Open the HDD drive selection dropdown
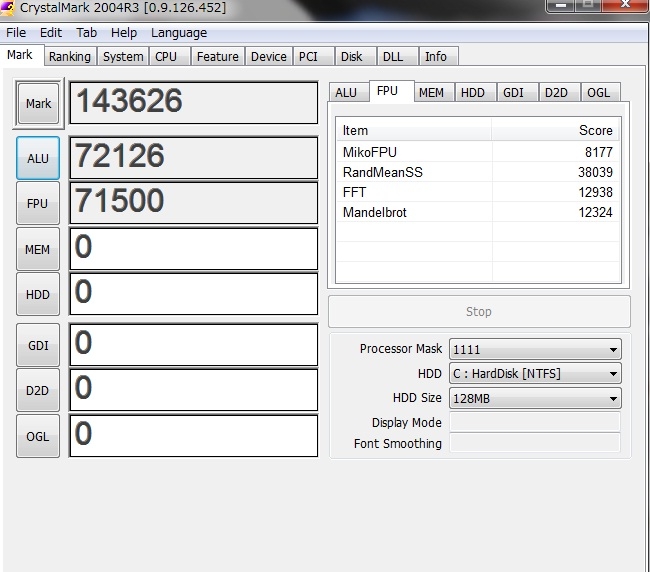 (x=534, y=374)
